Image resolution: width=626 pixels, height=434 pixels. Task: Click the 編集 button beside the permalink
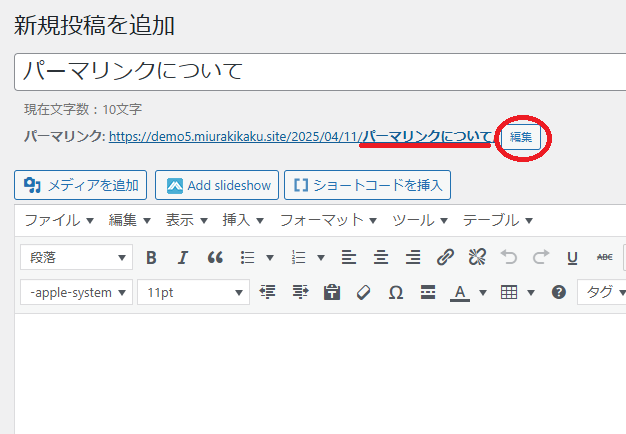tap(521, 136)
